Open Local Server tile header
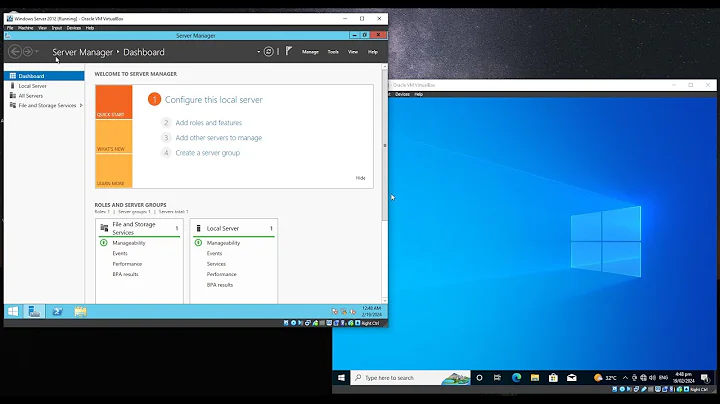This screenshot has height=404, width=720. tap(234, 228)
